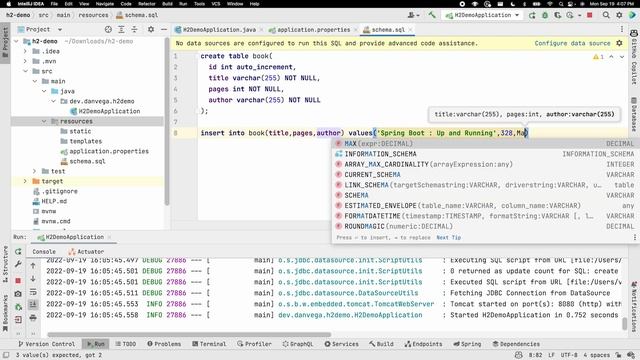Image resolution: width=640 pixels, height=360 pixels.
Task: Select schema.sql in project tree
Action: click(87, 161)
